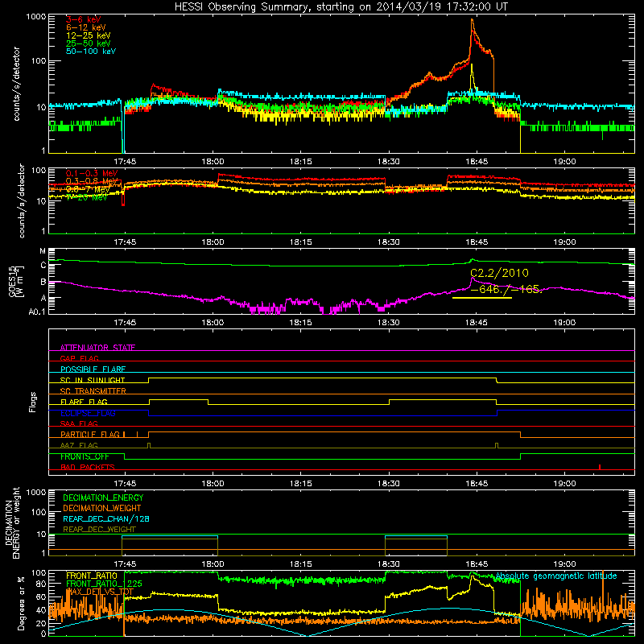Image resolution: width=644 pixels, height=644 pixels.
Task: Click the 0.3-0.8 MeV legend label
Action: tap(92, 181)
